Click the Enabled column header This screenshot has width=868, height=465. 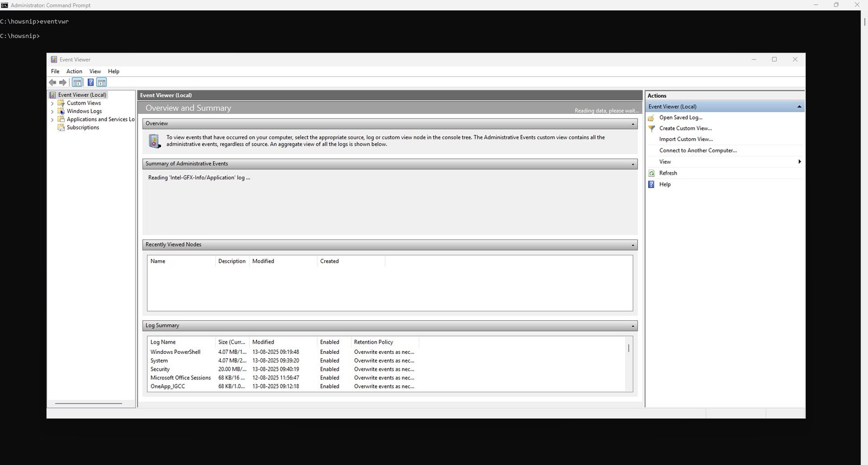334,342
